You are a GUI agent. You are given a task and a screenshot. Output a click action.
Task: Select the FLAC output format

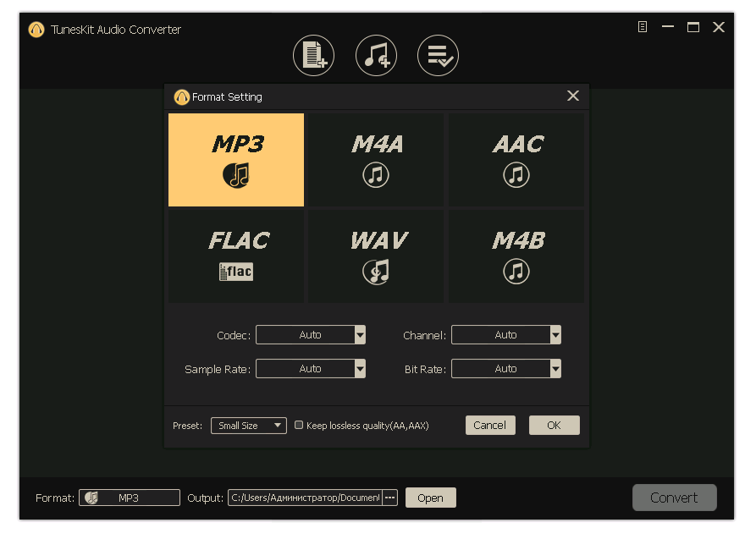tap(236, 256)
